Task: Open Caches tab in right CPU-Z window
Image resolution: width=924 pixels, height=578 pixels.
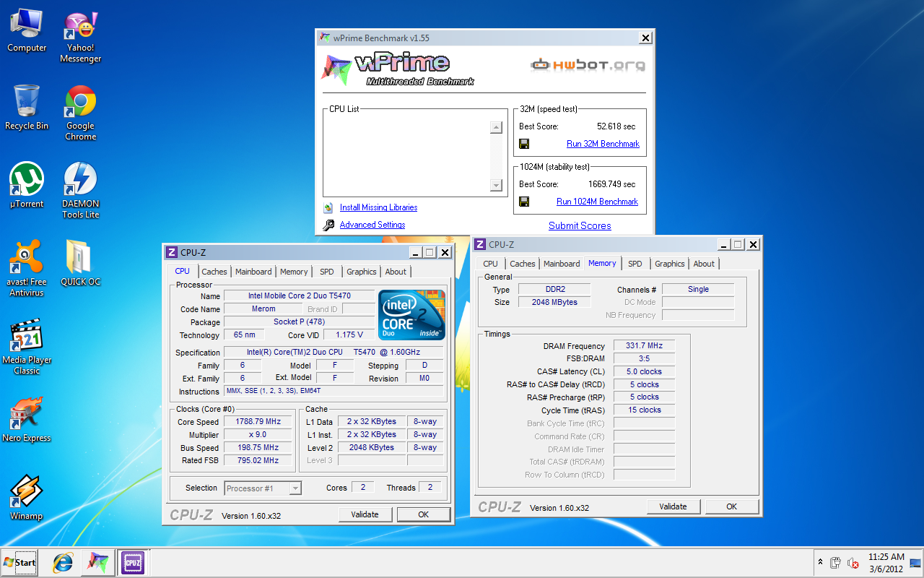Action: pos(523,264)
